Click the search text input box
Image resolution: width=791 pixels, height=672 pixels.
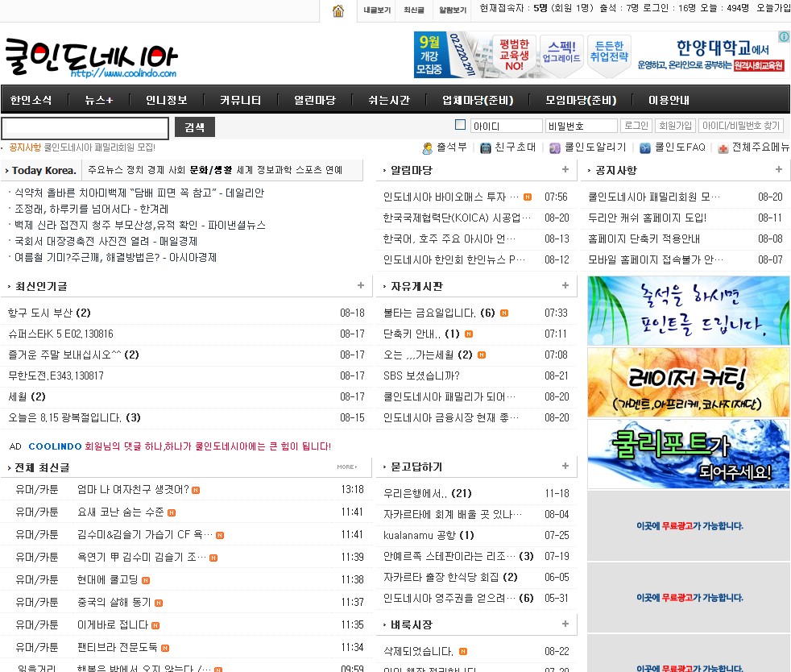pyautogui.click(x=85, y=128)
